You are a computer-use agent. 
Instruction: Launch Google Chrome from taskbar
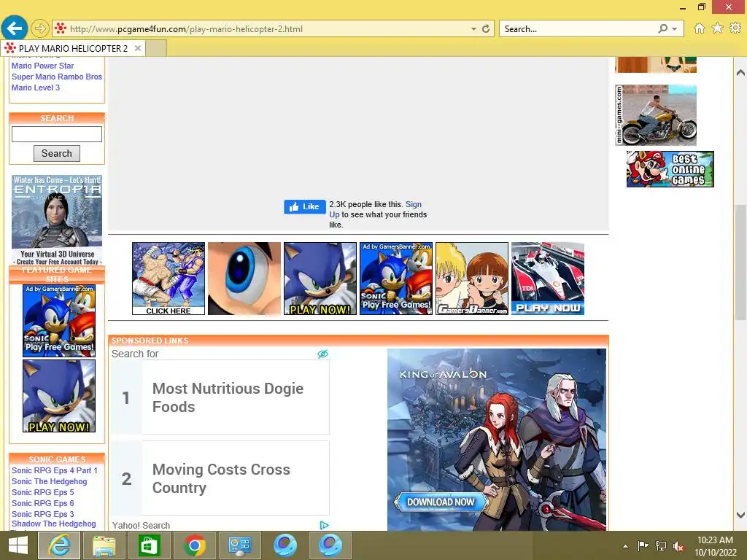(x=194, y=545)
